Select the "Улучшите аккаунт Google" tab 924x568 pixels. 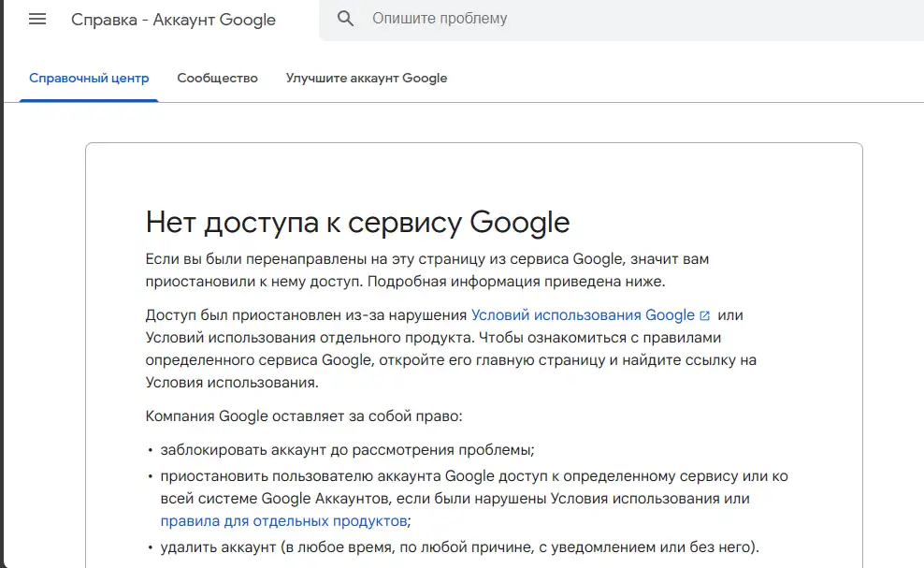[x=367, y=78]
